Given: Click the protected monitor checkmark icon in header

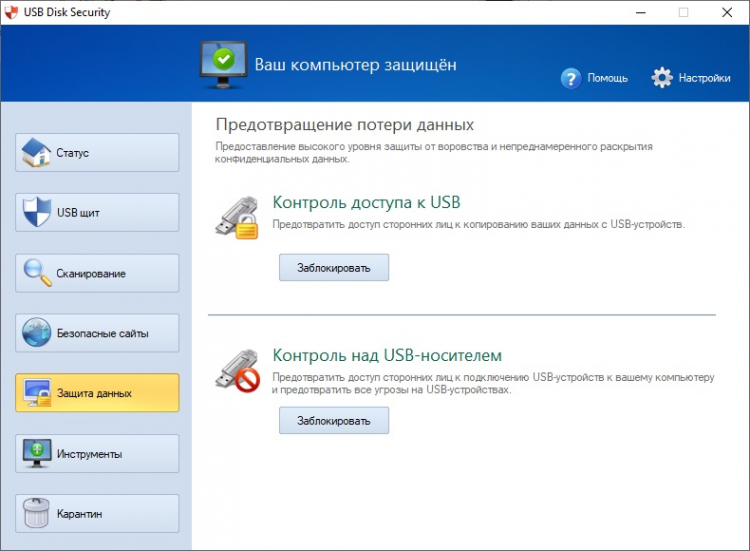Looking at the screenshot, I should point(223,65).
